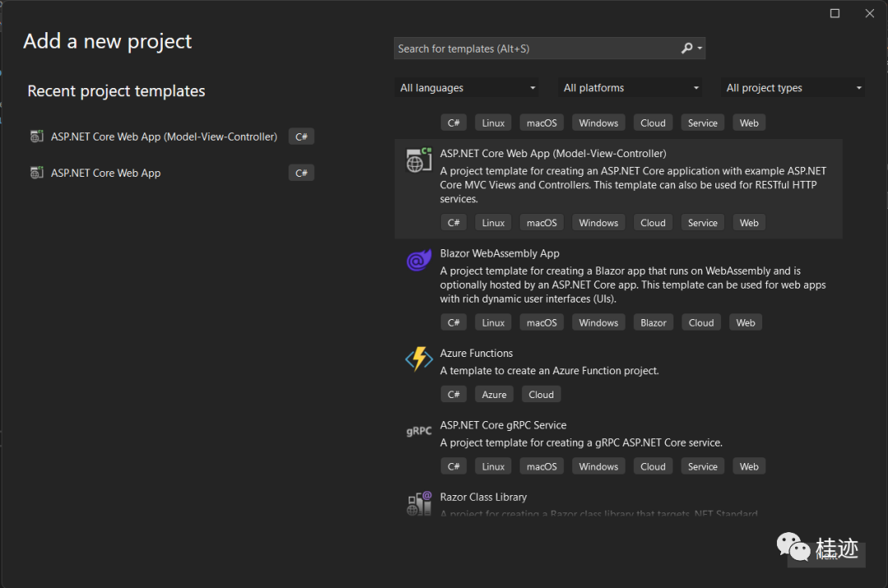Image resolution: width=888 pixels, height=588 pixels.
Task: Click Service tag under gRPC Service
Action: point(702,466)
